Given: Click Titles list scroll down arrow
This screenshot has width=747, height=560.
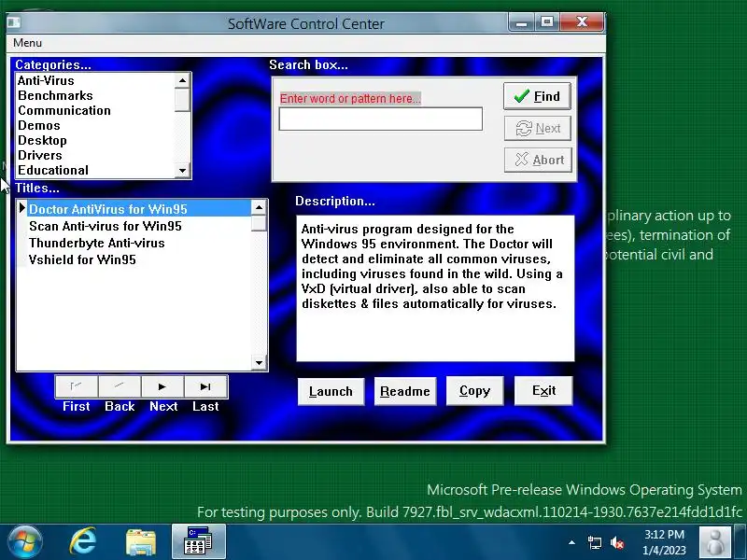Looking at the screenshot, I should (259, 362).
